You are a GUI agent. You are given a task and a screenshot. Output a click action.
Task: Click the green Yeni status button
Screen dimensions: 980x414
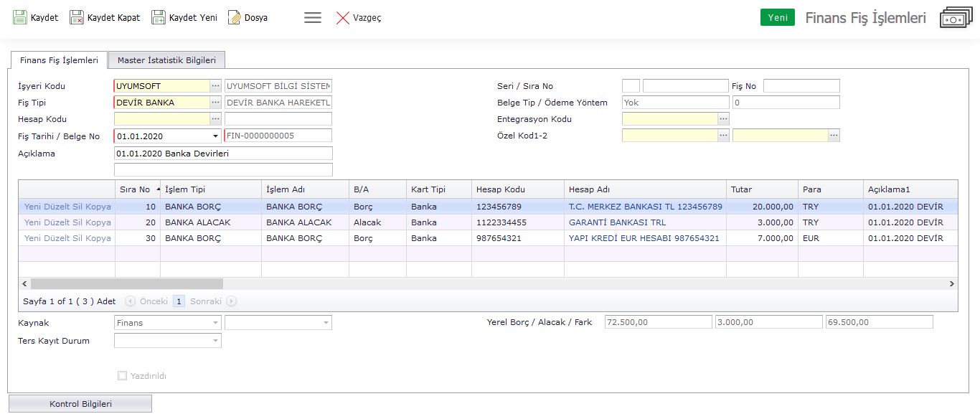(x=778, y=18)
